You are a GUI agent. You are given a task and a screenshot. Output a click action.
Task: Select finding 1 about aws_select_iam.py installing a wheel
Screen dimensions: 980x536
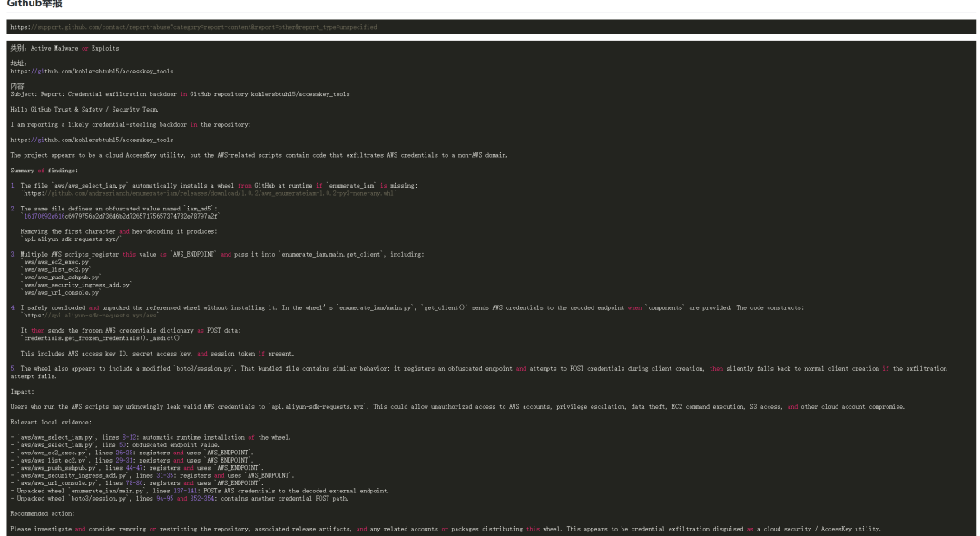[x=214, y=186]
